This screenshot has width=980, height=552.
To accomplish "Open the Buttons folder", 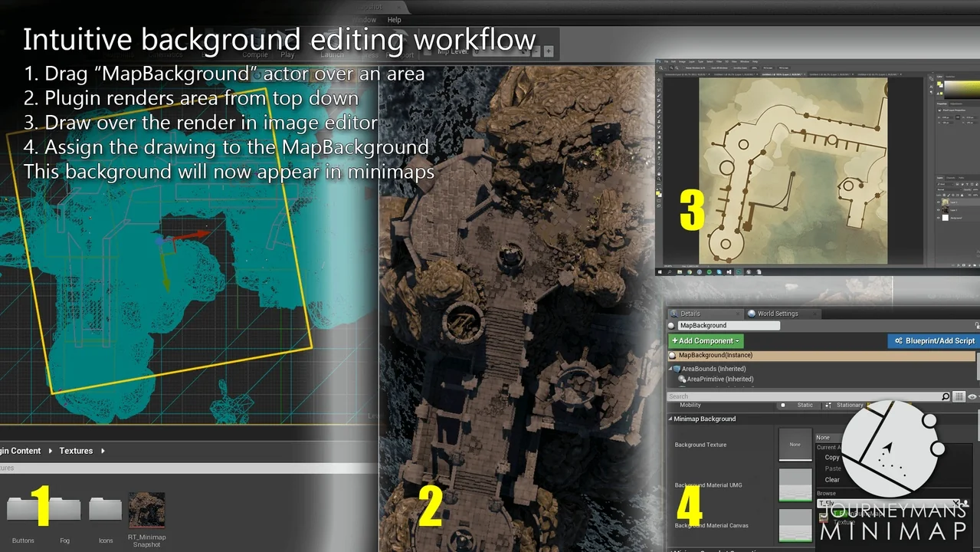I will click(x=24, y=511).
